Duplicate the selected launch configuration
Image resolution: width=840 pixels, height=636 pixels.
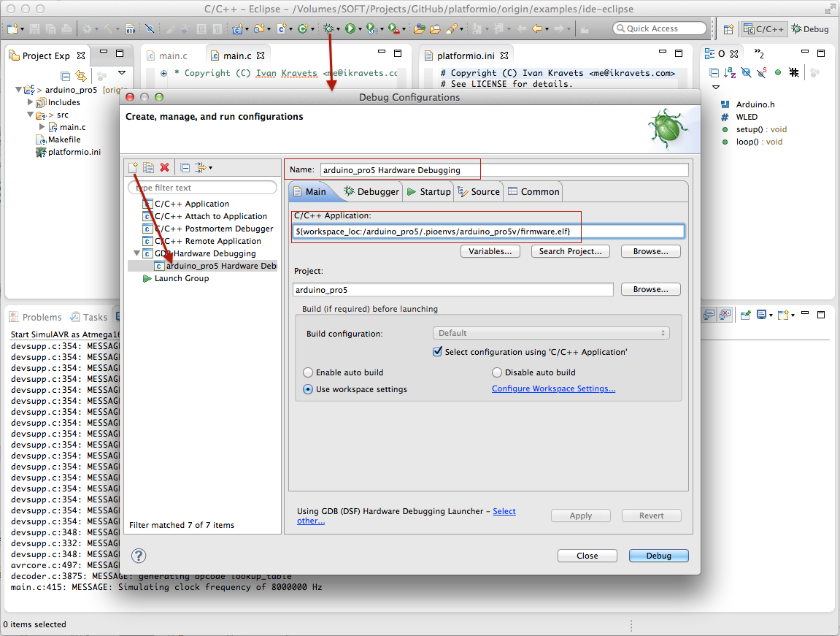pyautogui.click(x=148, y=168)
